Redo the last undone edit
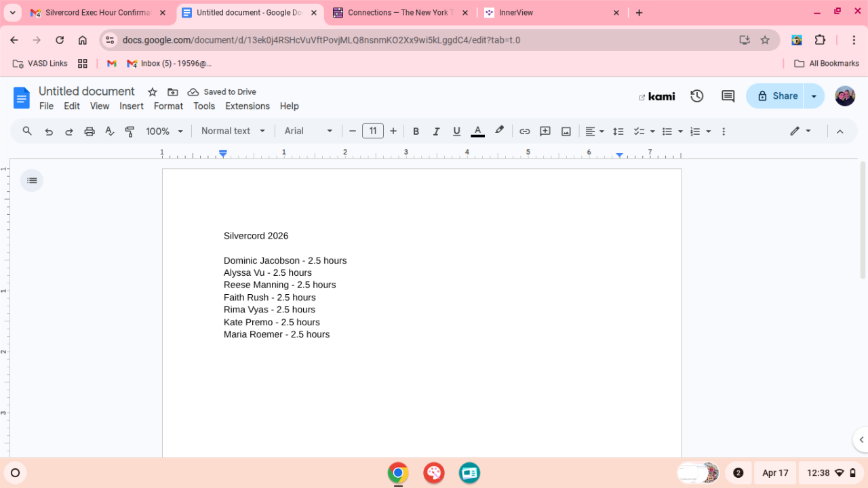The image size is (868, 488). point(69,131)
